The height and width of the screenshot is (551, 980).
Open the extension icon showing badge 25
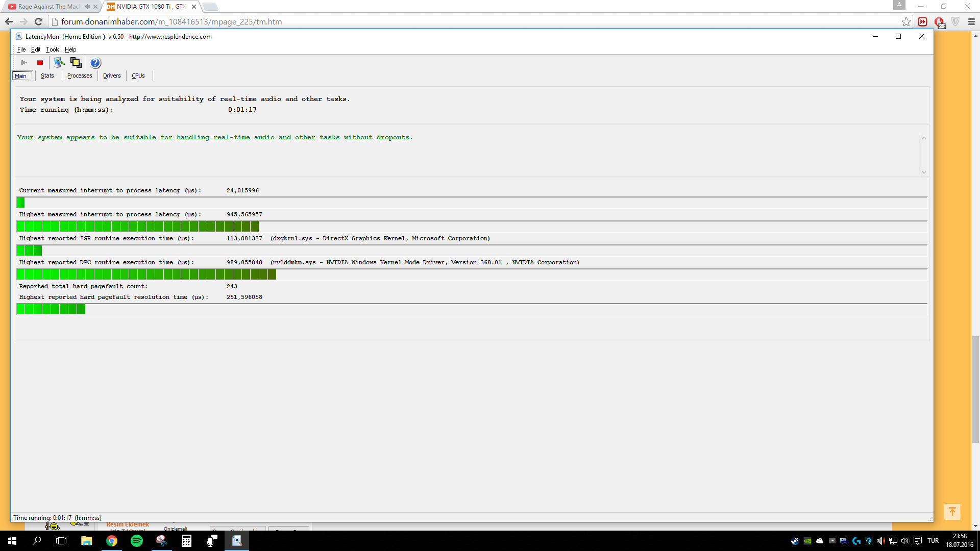pos(939,22)
